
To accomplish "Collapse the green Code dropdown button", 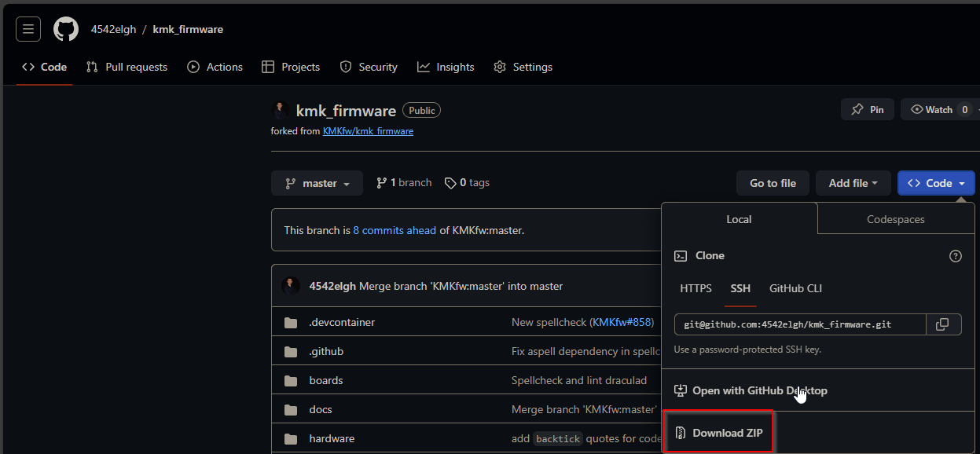I will pos(936,183).
